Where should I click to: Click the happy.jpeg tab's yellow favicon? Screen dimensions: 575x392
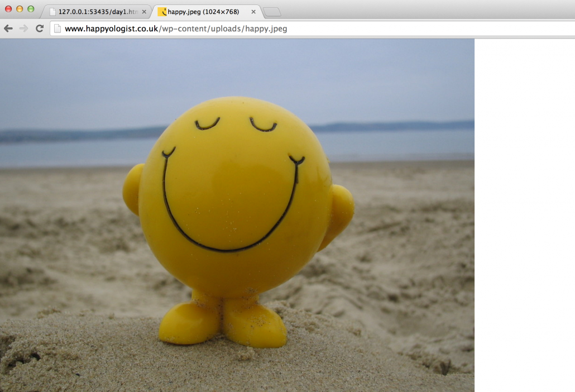pyautogui.click(x=162, y=12)
